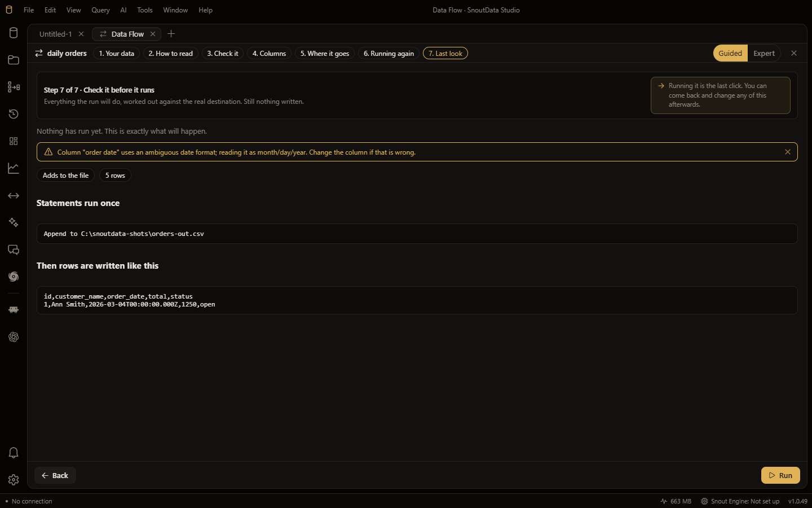The image size is (812, 508).
Task: Click the 5 rows chip
Action: tap(115, 176)
